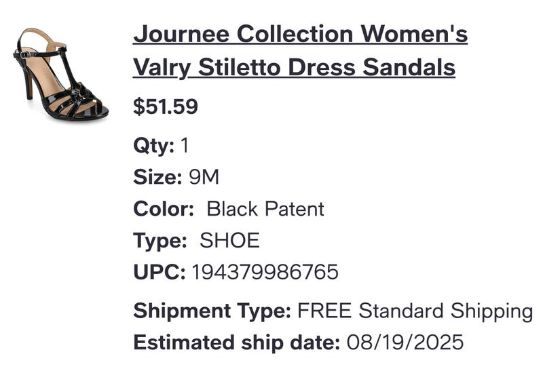
Task: Click the Estimated ship date label
Action: [236, 343]
